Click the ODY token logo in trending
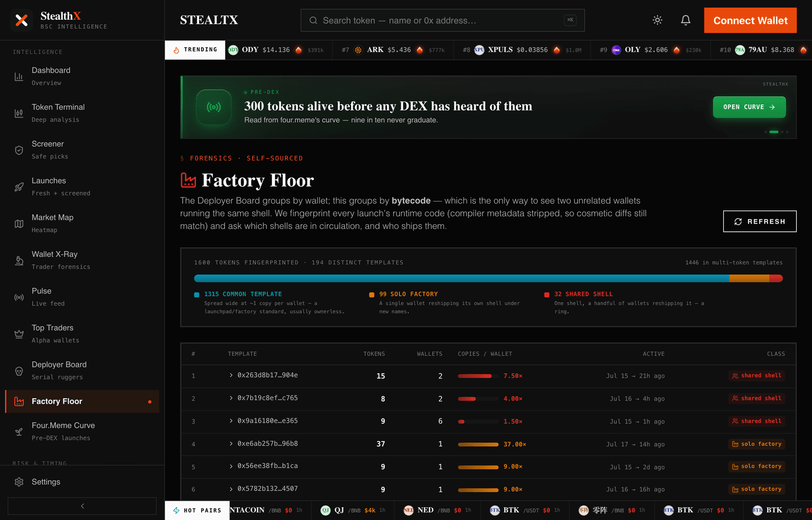Image resolution: width=812 pixels, height=520 pixels. coord(233,50)
